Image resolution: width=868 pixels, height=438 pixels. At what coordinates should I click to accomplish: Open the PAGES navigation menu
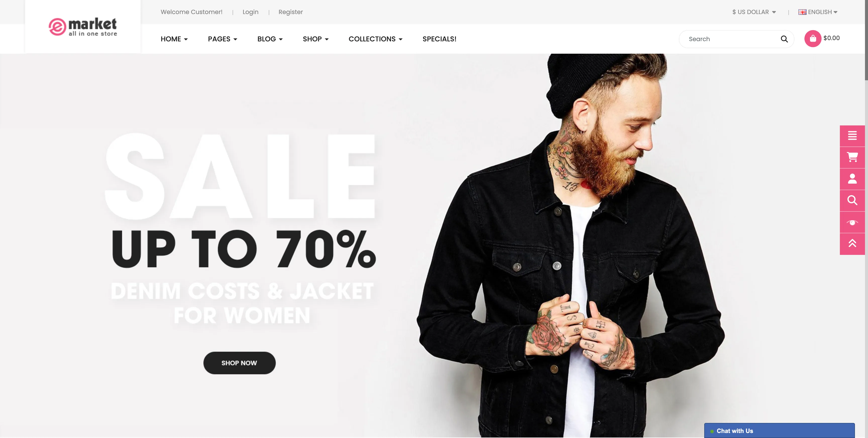[222, 39]
